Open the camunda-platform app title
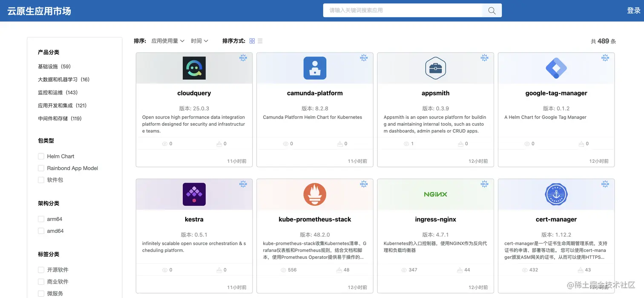This screenshot has width=644, height=298. point(315,93)
